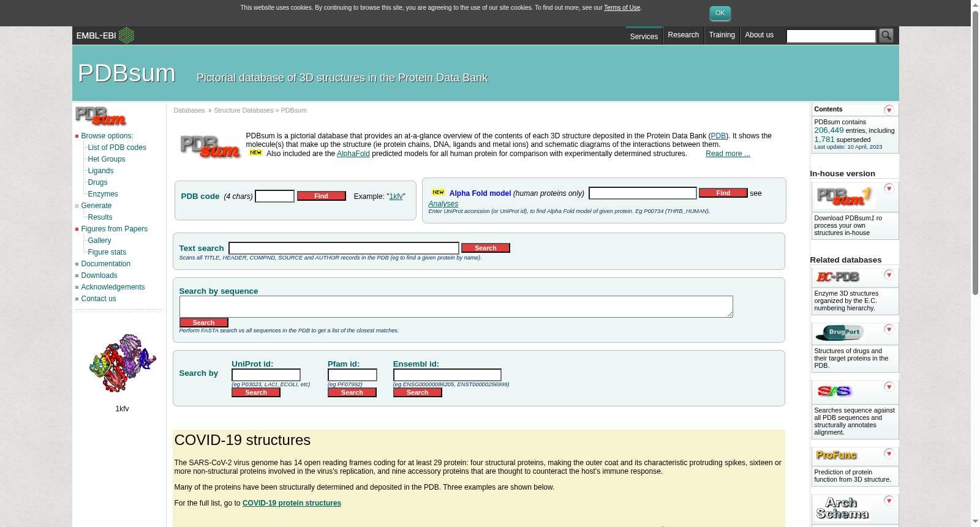The image size is (980, 527).
Task: Click Search button under UniProt id
Action: 256,392
